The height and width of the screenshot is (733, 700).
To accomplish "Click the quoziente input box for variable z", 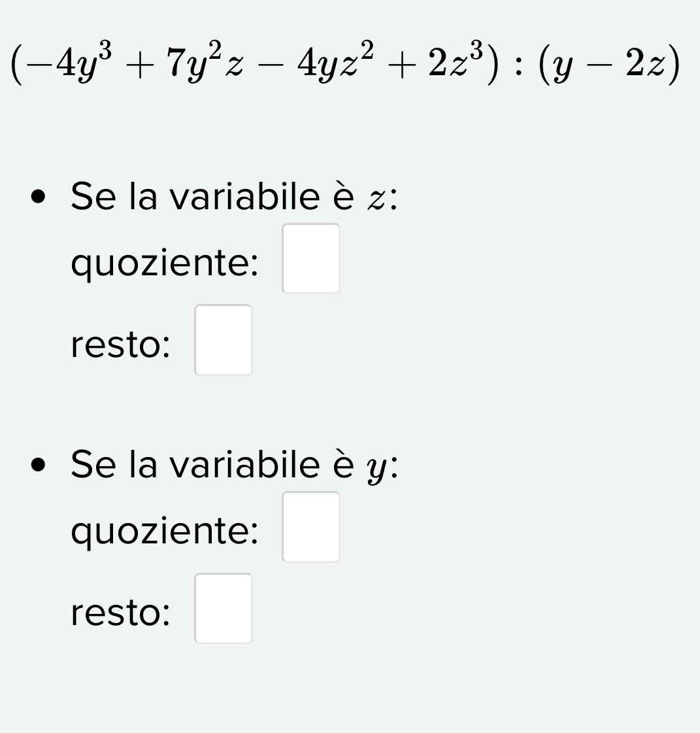I will pyautogui.click(x=310, y=259).
